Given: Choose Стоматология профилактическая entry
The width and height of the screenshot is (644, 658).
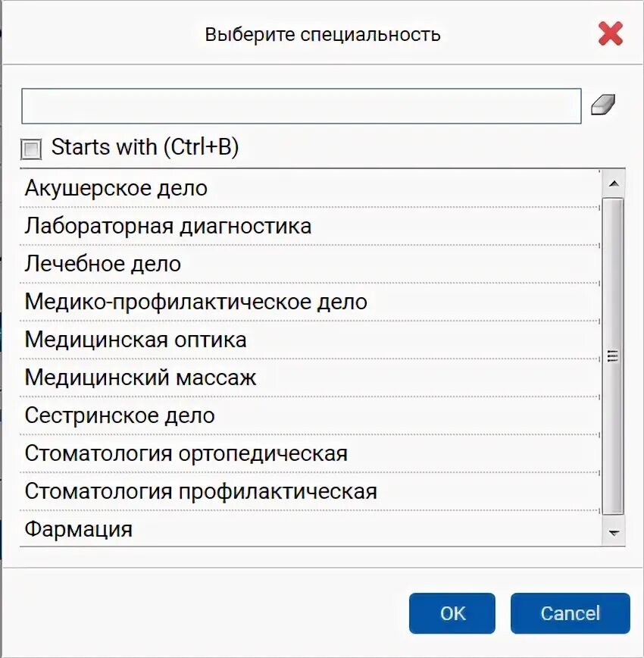Looking at the screenshot, I should point(201,491).
